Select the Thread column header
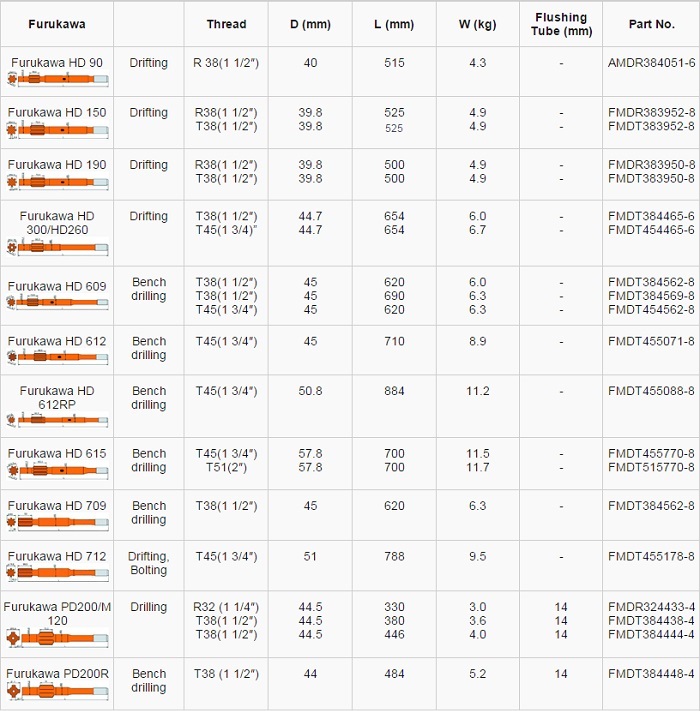 tap(226, 24)
